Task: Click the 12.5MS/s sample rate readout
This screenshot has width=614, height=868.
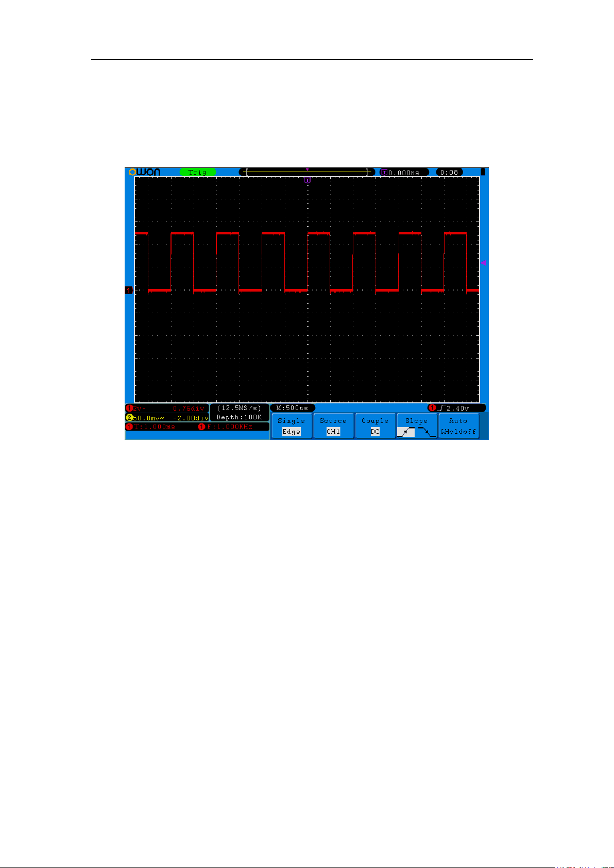Action: [x=240, y=408]
